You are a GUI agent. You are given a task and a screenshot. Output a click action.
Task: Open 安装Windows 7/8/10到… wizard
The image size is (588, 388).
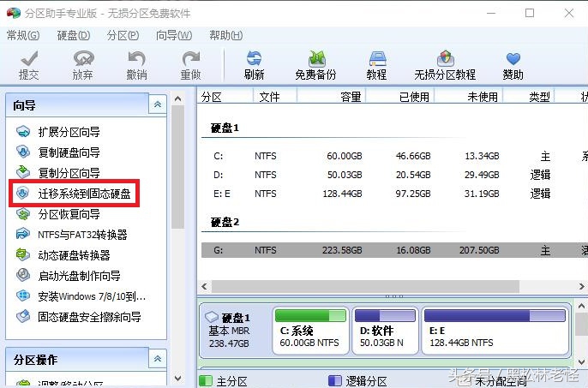[x=81, y=296]
